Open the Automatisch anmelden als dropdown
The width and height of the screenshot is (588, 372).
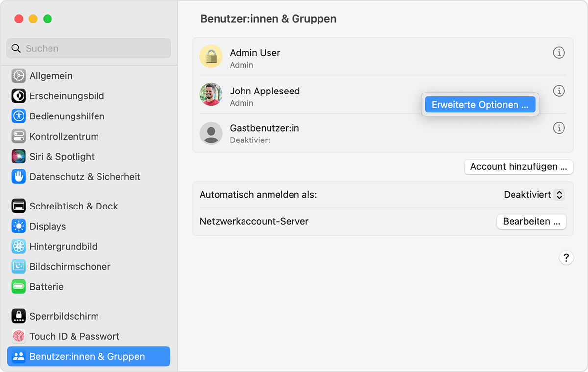534,195
